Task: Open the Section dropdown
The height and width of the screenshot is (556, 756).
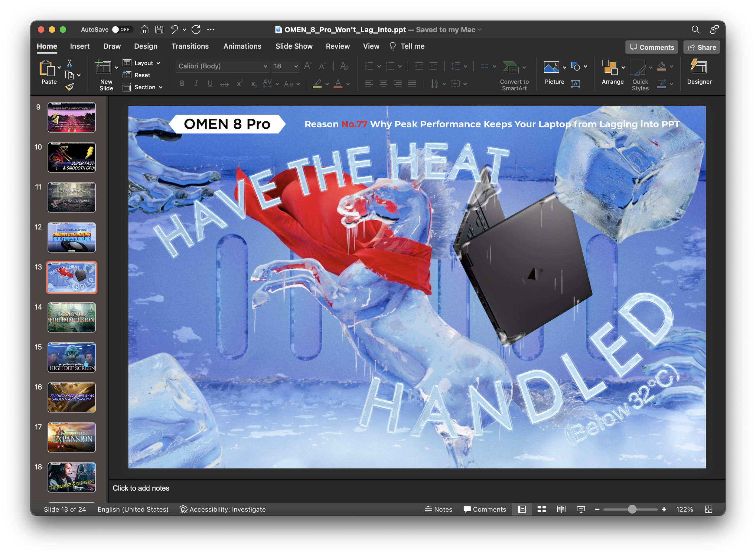Action: click(143, 87)
